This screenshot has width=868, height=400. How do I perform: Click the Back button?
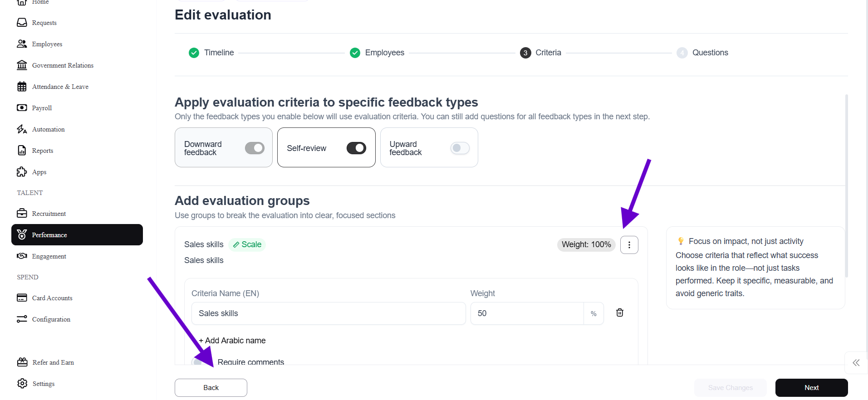click(211, 388)
